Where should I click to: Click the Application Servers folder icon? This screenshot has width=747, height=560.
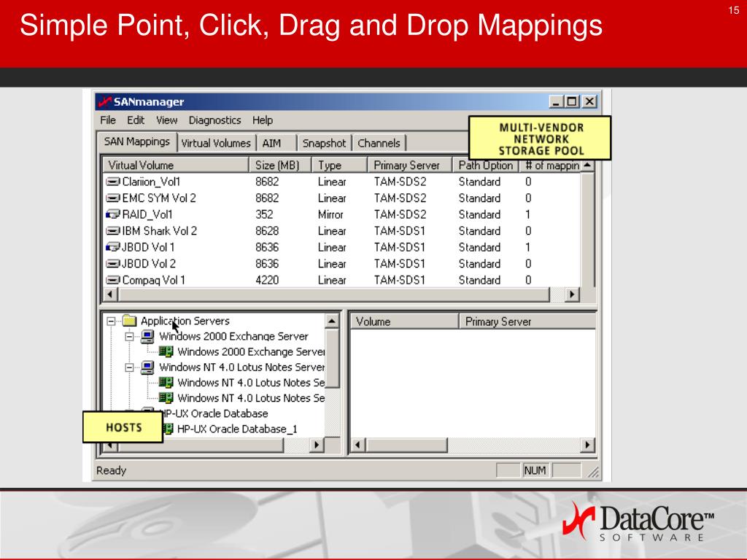(x=129, y=321)
